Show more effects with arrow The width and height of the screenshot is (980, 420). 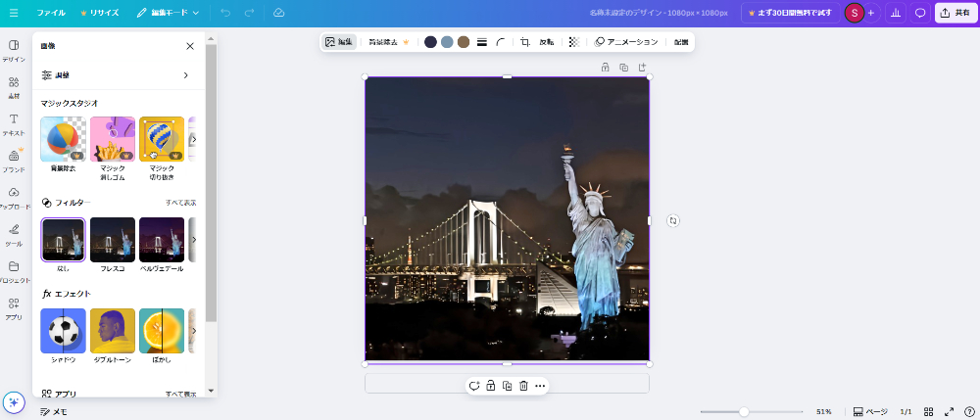pos(194,331)
